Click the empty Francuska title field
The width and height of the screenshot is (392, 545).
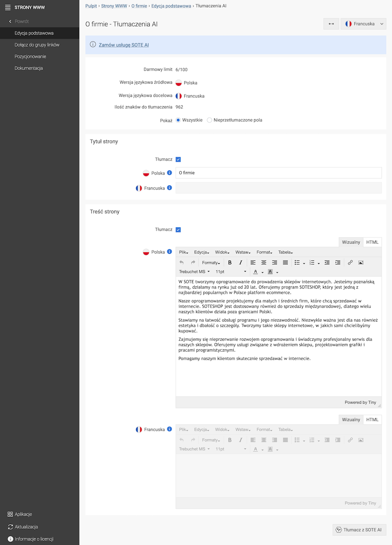[279, 188]
